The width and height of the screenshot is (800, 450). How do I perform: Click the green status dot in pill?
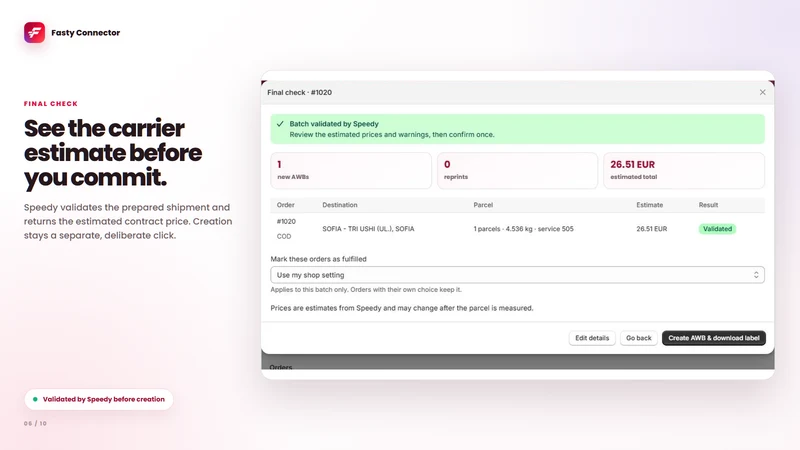pos(35,399)
